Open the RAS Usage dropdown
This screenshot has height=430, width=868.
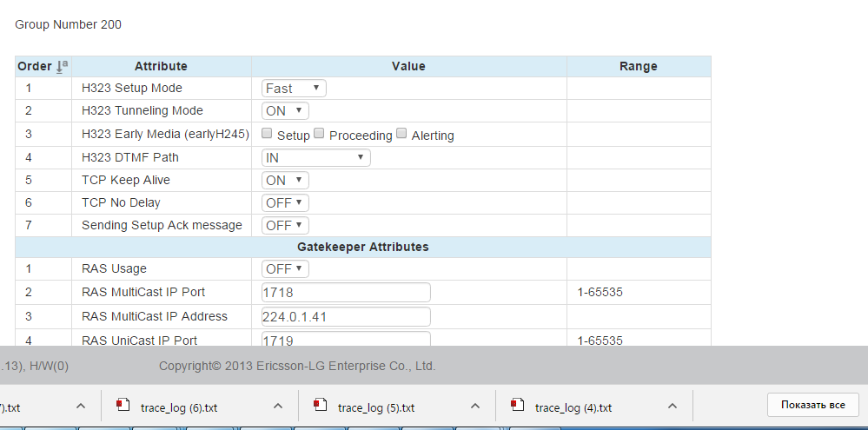pos(286,269)
